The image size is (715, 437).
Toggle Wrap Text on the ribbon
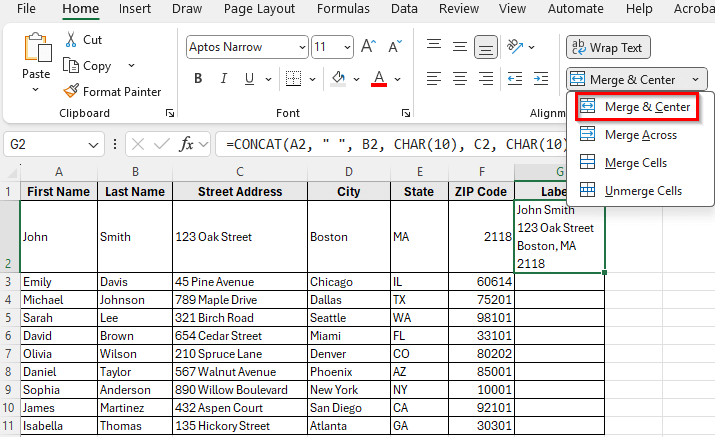point(608,47)
